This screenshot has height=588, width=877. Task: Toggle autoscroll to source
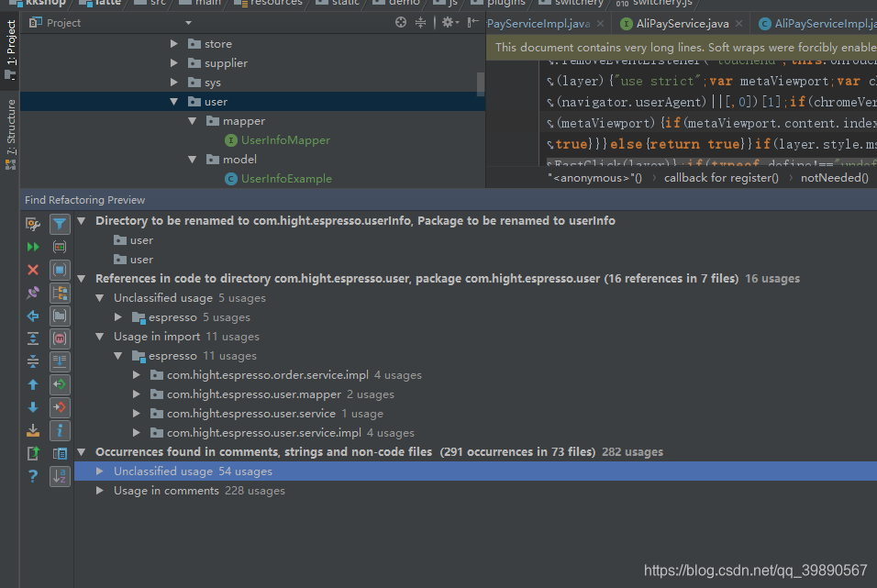(60, 361)
